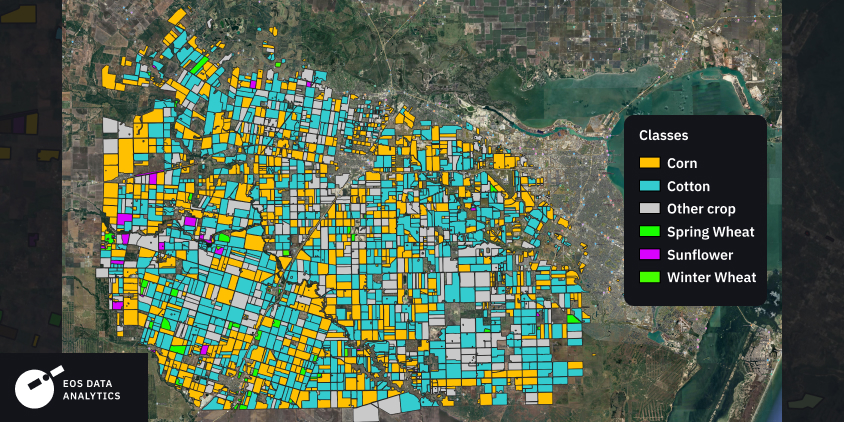This screenshot has width=844, height=422.
Task: Select the Corn legend label
Action: coord(682,163)
